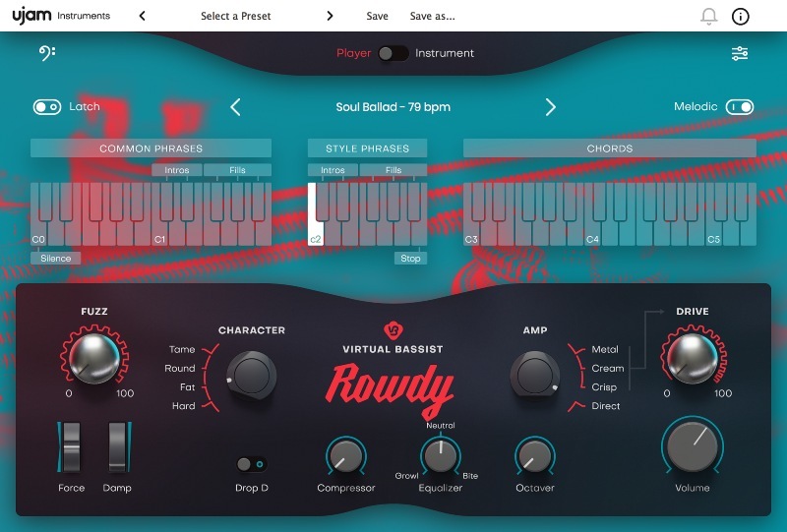This screenshot has height=532, width=787.
Task: Toggle the Latch switch
Action: coord(47,107)
